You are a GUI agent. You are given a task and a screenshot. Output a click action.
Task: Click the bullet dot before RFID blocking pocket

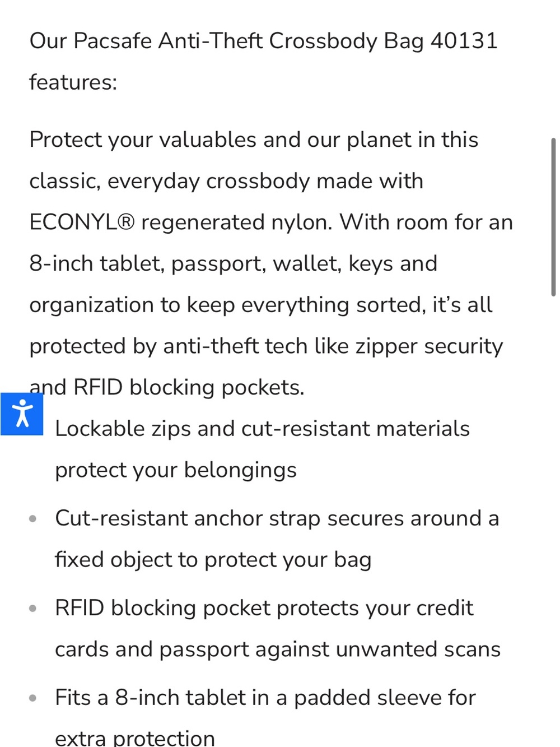click(33, 609)
